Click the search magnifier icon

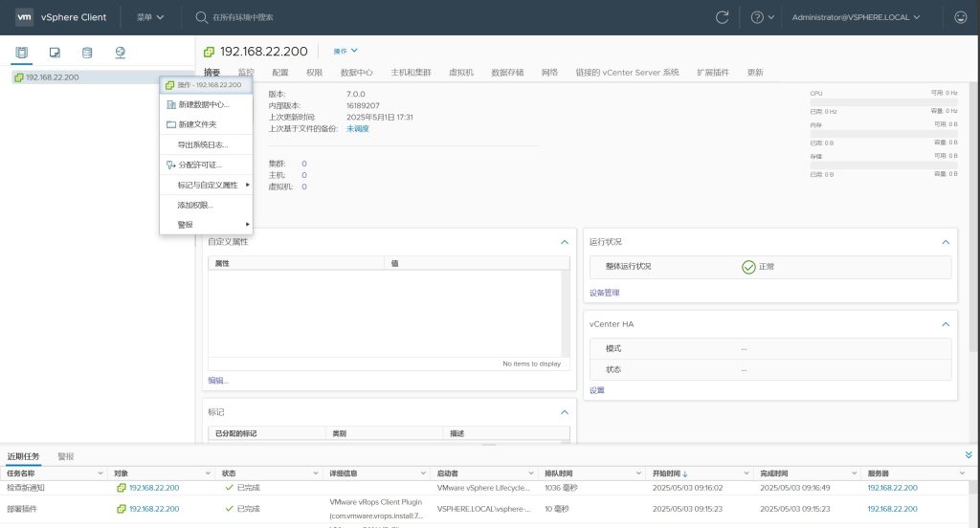pyautogui.click(x=201, y=17)
